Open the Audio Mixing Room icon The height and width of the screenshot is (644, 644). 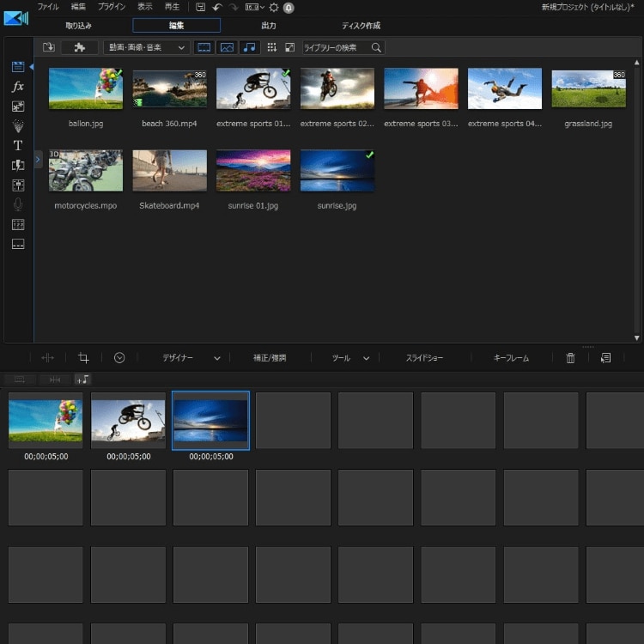pyautogui.click(x=18, y=185)
